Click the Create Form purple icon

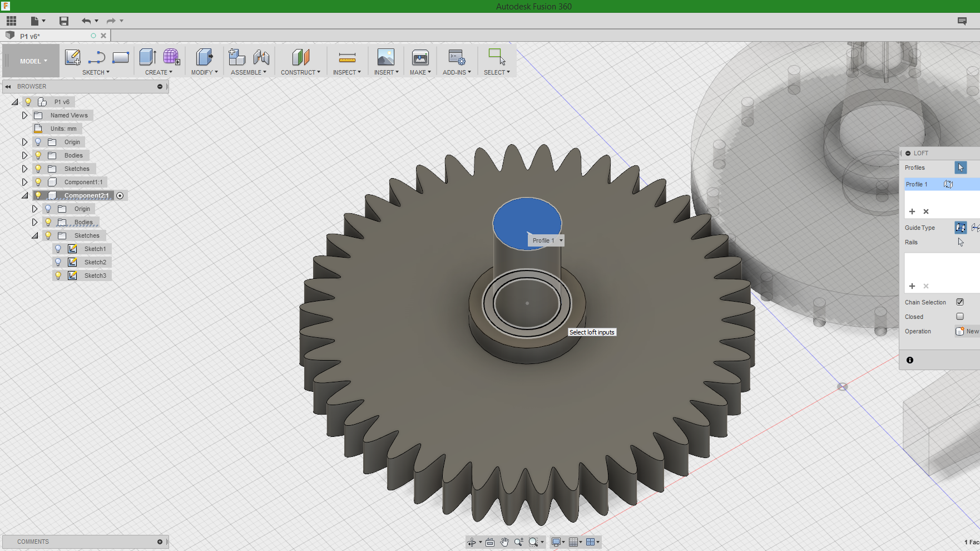[171, 57]
